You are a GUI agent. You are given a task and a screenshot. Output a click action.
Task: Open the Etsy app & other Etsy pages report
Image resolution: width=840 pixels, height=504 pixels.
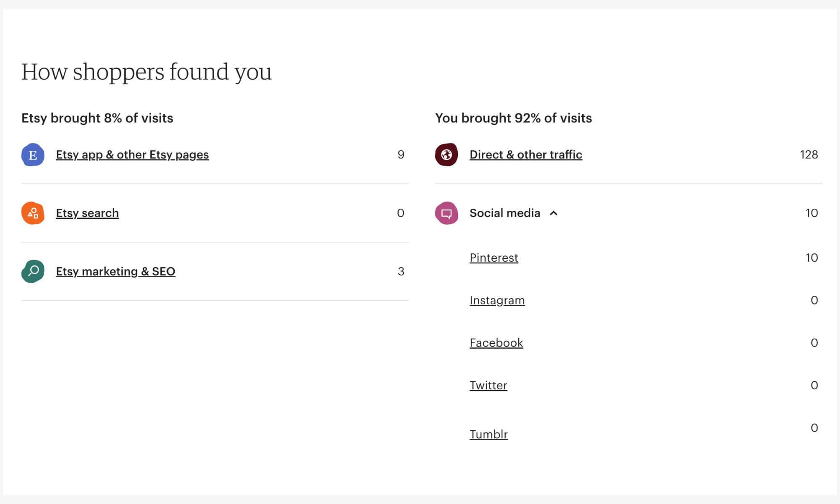132,155
